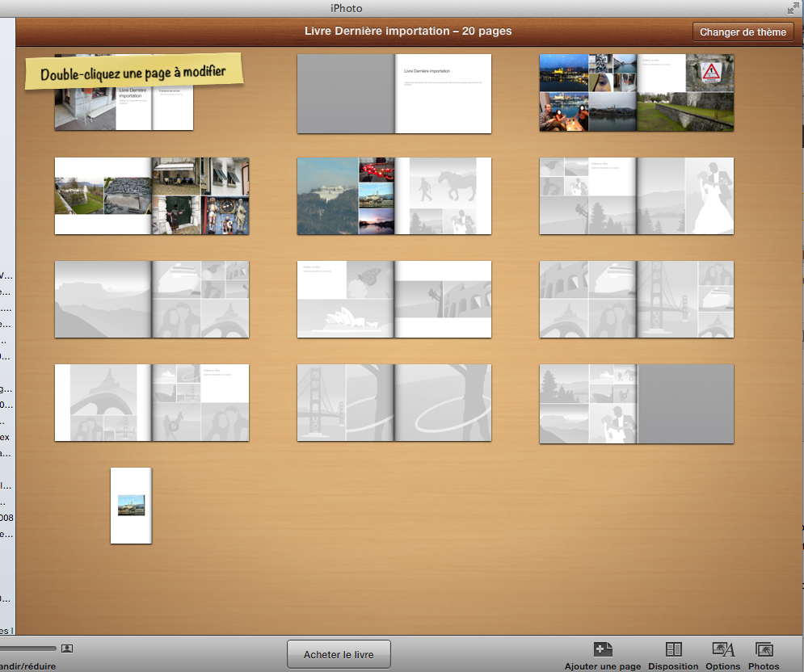Select the Golden Gate bridge double-page spread
This screenshot has width=804, height=672.
point(394,402)
